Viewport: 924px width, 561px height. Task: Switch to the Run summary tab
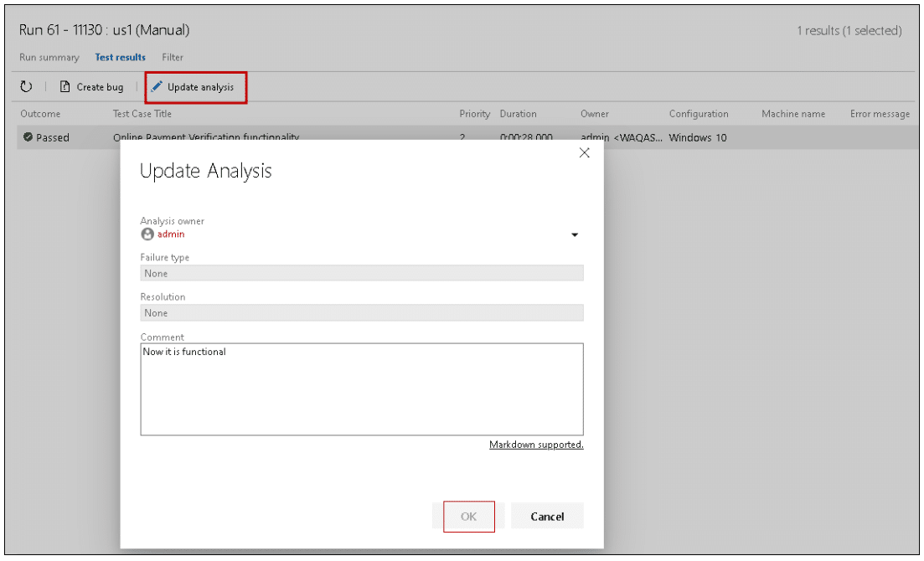[x=49, y=57]
